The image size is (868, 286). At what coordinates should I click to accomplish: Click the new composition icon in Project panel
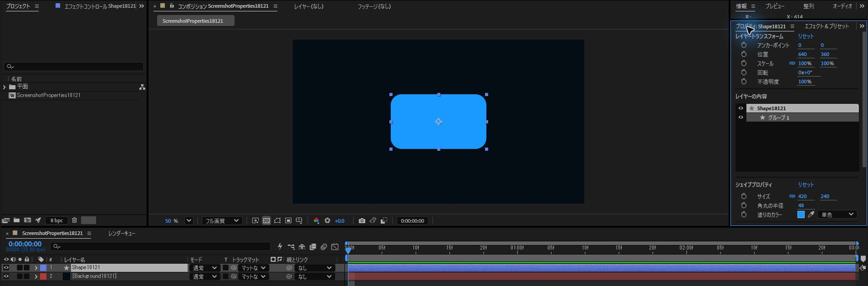tap(27, 220)
